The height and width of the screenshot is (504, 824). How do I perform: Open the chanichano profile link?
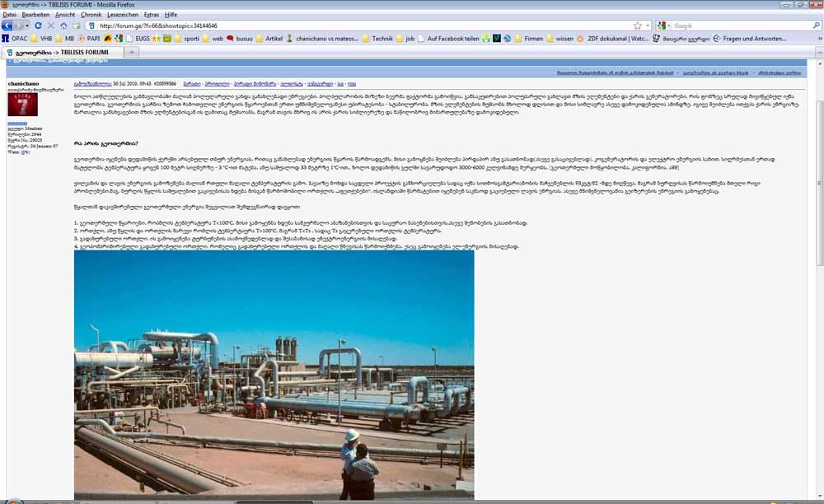(21, 82)
